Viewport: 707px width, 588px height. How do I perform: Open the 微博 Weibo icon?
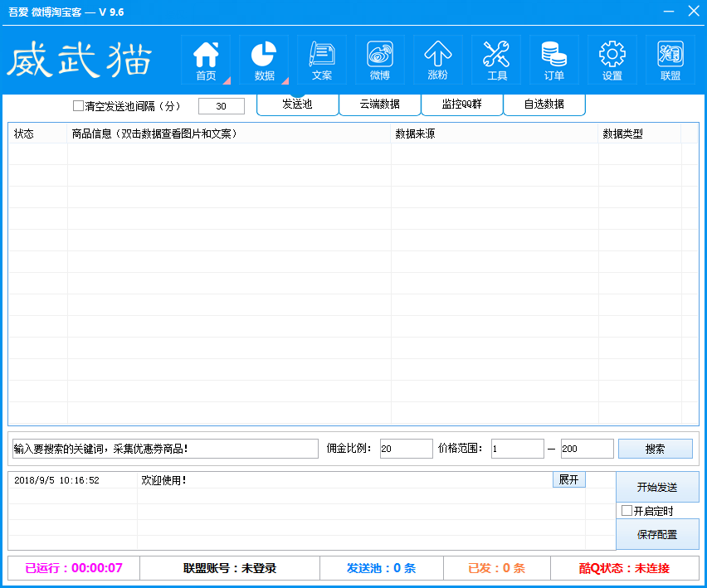(x=380, y=60)
